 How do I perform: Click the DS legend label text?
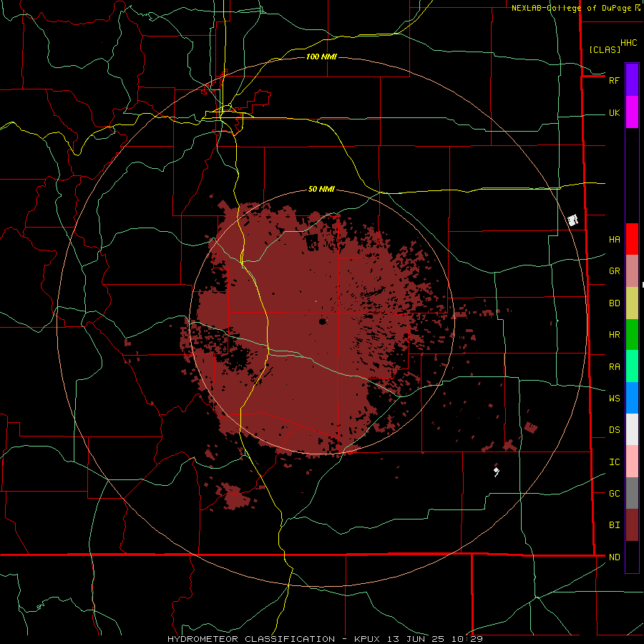coord(615,430)
